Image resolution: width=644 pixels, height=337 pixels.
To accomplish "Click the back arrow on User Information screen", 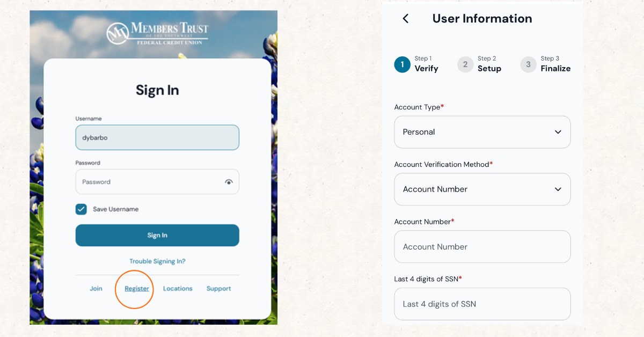I will [405, 18].
